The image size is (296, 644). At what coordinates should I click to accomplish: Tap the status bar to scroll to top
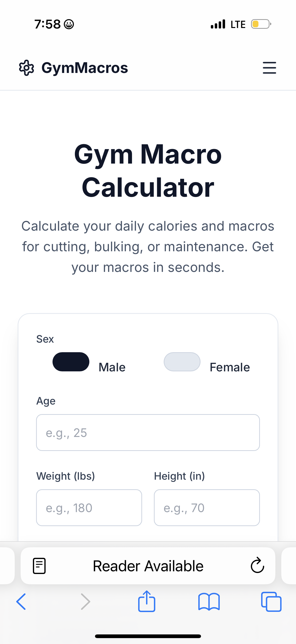click(x=148, y=24)
